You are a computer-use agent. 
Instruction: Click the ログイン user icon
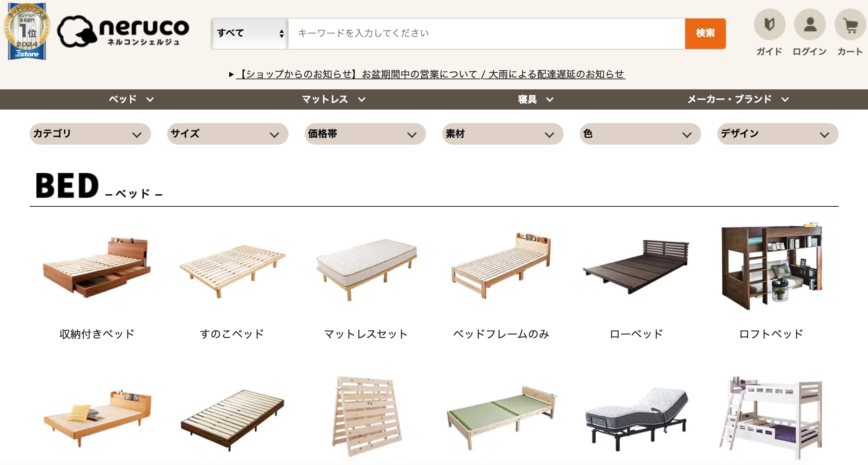(x=810, y=24)
